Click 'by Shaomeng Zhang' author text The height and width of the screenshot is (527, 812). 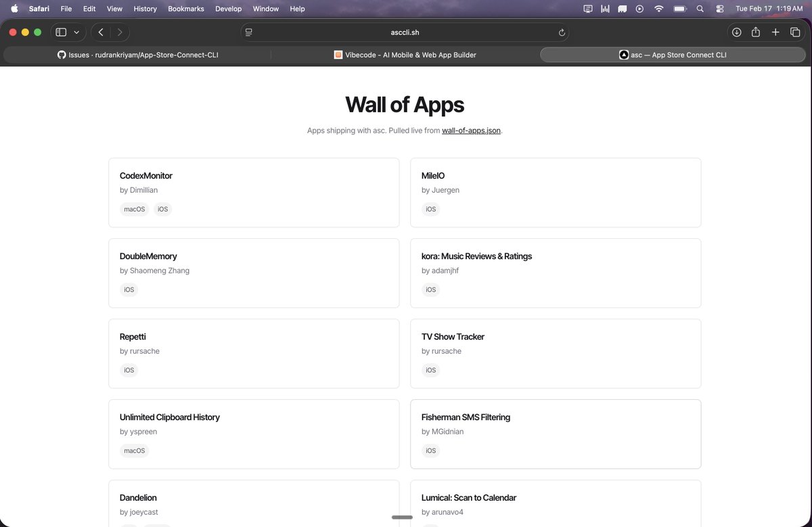[x=154, y=271]
